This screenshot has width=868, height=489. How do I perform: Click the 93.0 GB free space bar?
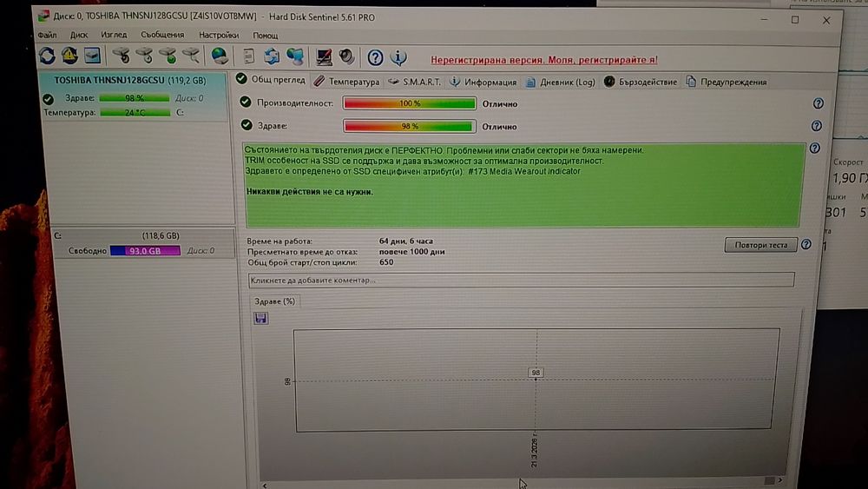145,250
